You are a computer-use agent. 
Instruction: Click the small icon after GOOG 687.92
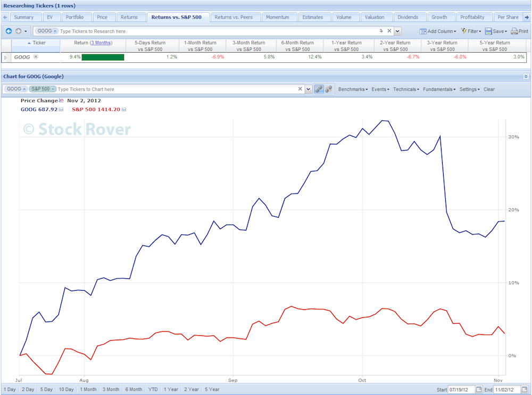pos(61,109)
